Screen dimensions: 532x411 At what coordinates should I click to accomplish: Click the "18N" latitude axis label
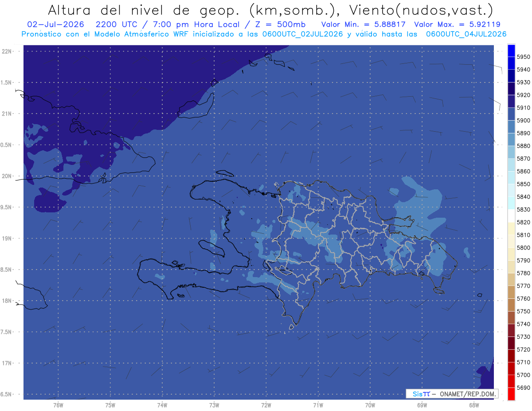pos(6,301)
